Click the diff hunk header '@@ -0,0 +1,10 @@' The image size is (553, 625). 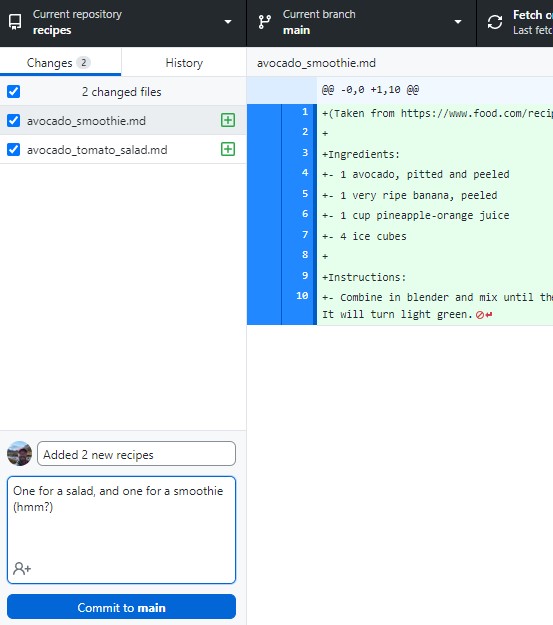(x=370, y=90)
